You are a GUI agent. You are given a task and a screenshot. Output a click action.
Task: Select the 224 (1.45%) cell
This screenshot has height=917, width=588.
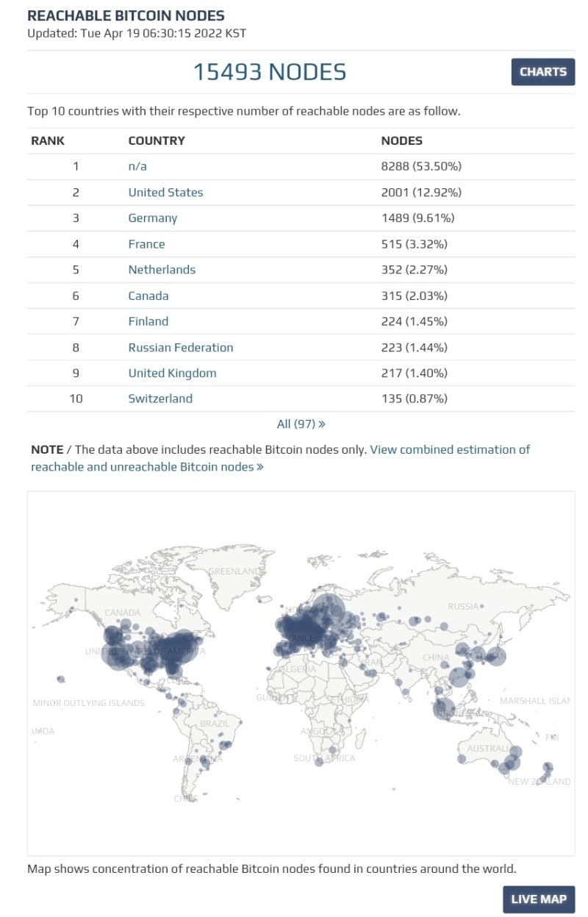click(414, 321)
